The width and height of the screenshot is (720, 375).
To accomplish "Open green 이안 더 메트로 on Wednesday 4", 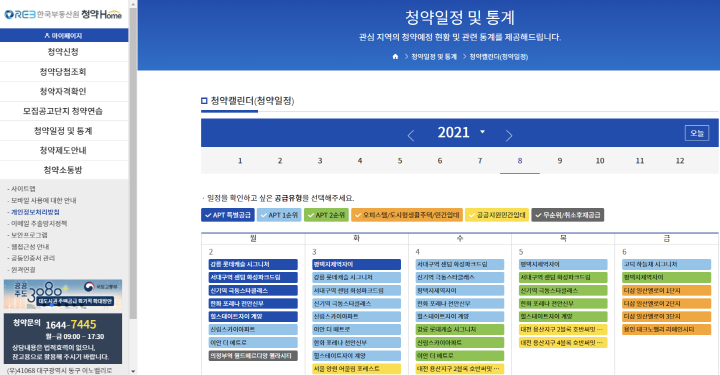I will tap(460, 356).
